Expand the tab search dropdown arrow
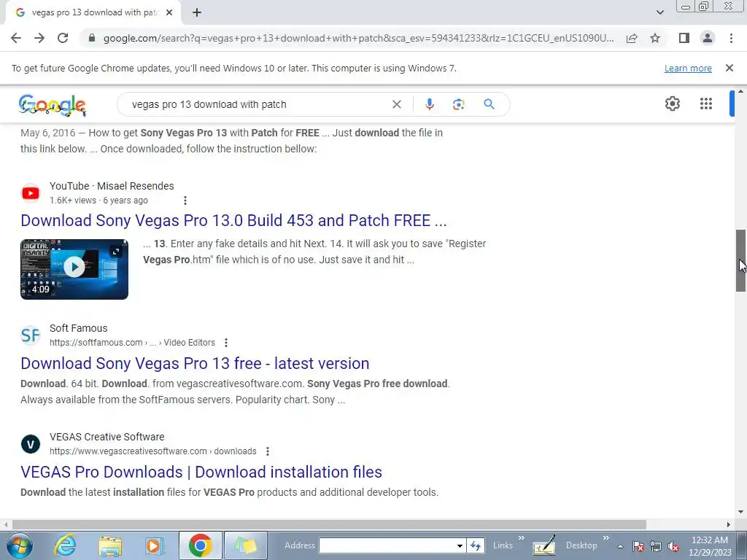Image resolution: width=747 pixels, height=560 pixels. [x=659, y=12]
